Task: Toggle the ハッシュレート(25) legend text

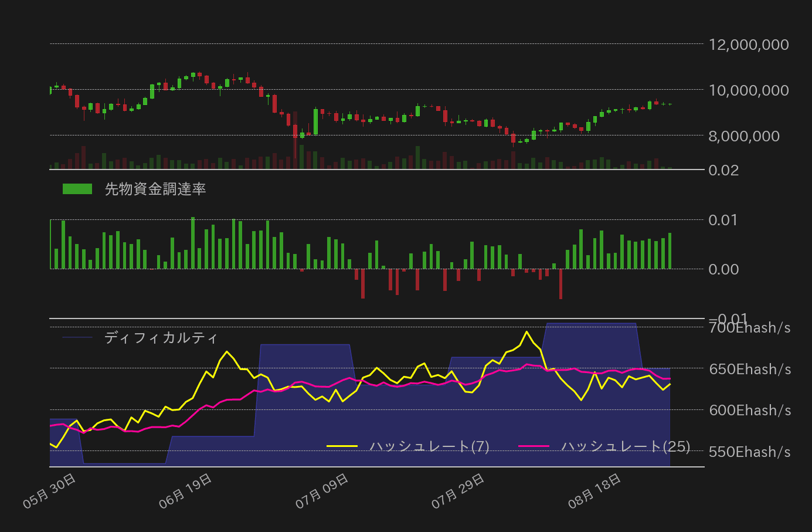Action: tap(626, 446)
